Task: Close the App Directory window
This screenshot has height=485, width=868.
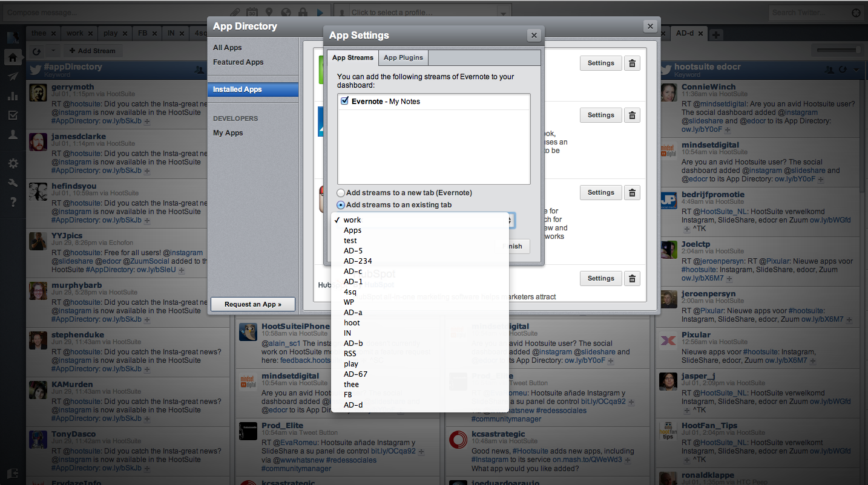Action: pyautogui.click(x=650, y=27)
